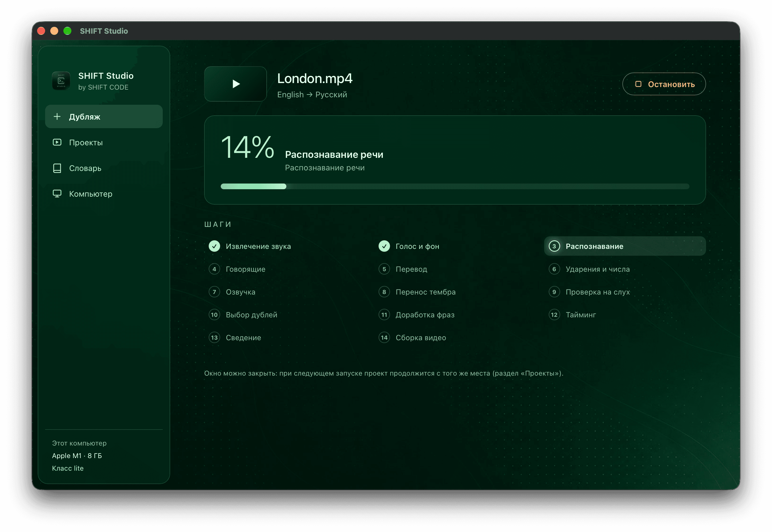Viewport: 772px width, 532px height.
Task: Click the Проекты video icon
Action: pos(57,142)
